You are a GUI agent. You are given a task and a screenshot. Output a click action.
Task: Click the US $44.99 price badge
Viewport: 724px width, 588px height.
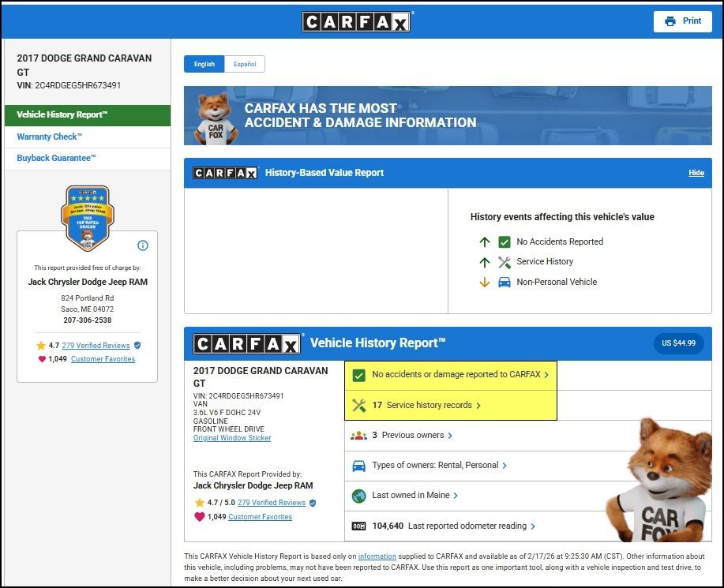pos(679,343)
